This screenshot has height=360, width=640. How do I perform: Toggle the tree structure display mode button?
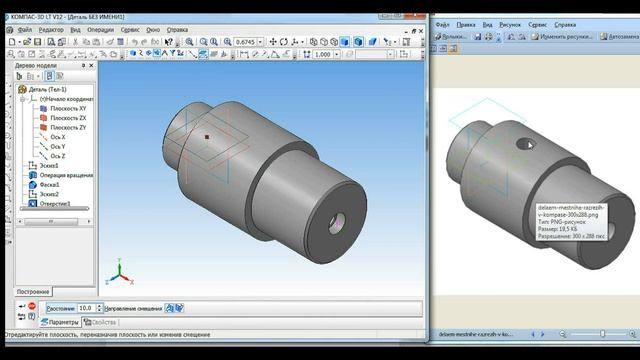(49, 76)
